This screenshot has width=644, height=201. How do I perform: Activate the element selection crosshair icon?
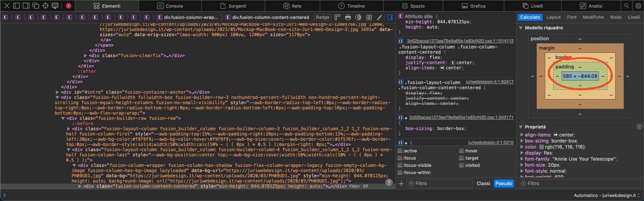pos(45,6)
